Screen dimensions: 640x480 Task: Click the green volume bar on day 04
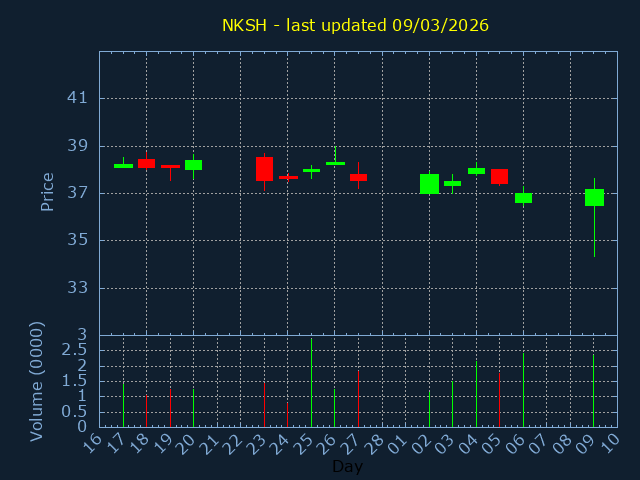tap(476, 394)
